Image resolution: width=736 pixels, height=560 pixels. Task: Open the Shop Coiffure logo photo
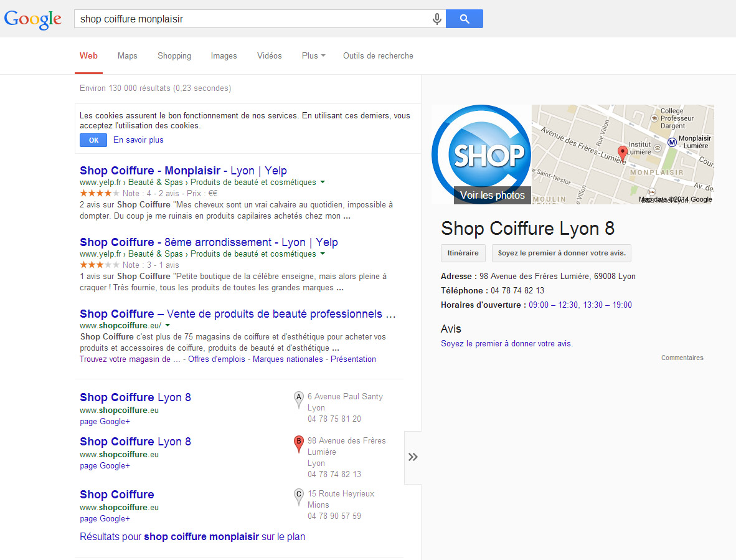pos(481,154)
